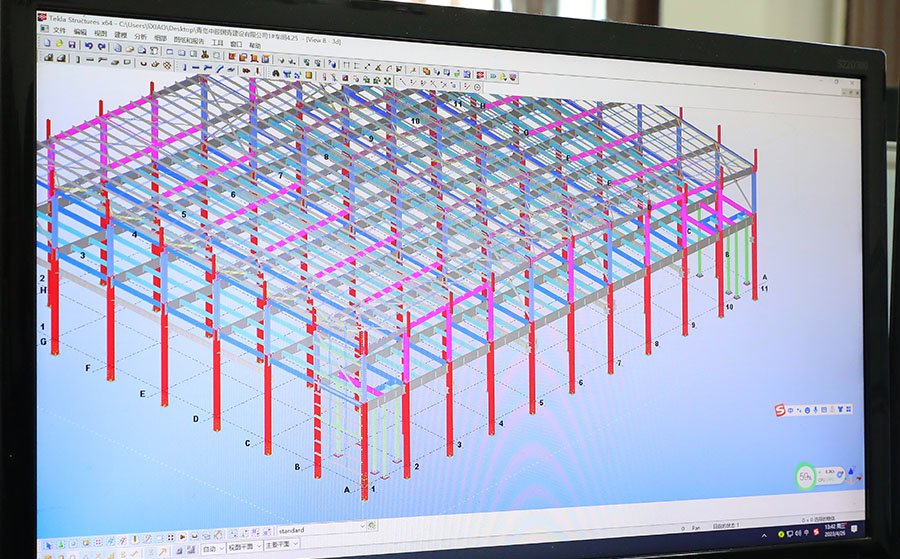Open the 工具 (Tools) menu
900x559 pixels.
217,44
